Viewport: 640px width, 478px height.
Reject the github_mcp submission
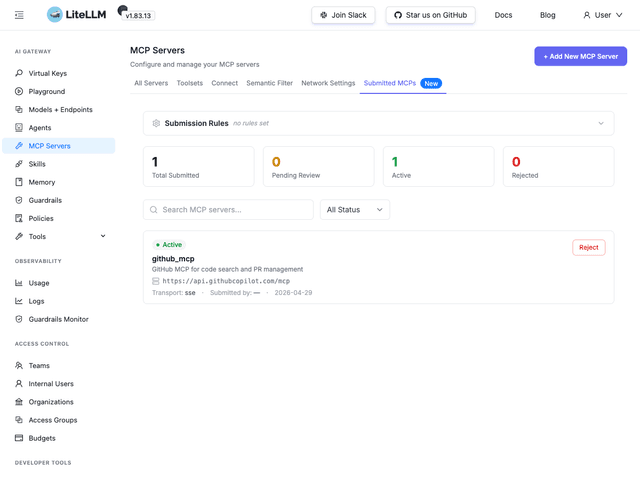point(589,247)
